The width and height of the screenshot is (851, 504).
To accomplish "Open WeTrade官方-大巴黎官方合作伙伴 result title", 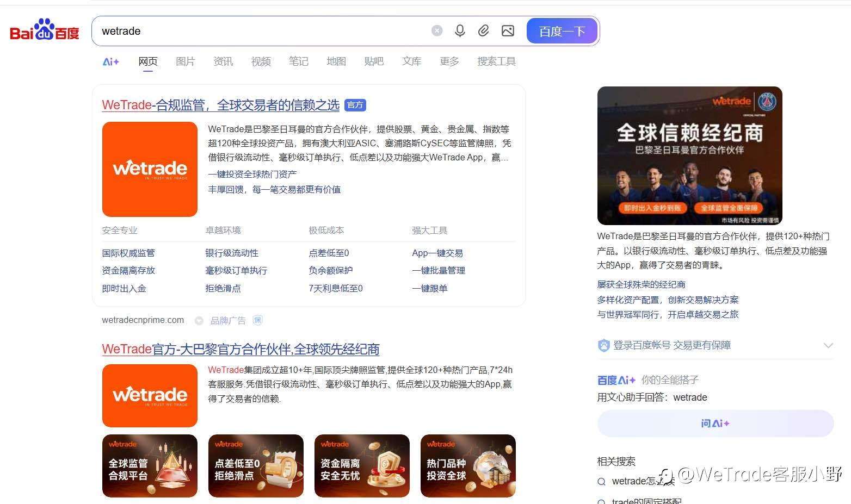I will [x=240, y=349].
